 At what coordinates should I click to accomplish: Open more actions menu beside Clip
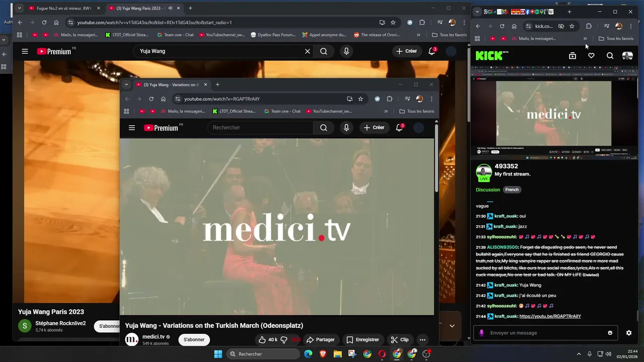pos(423,340)
